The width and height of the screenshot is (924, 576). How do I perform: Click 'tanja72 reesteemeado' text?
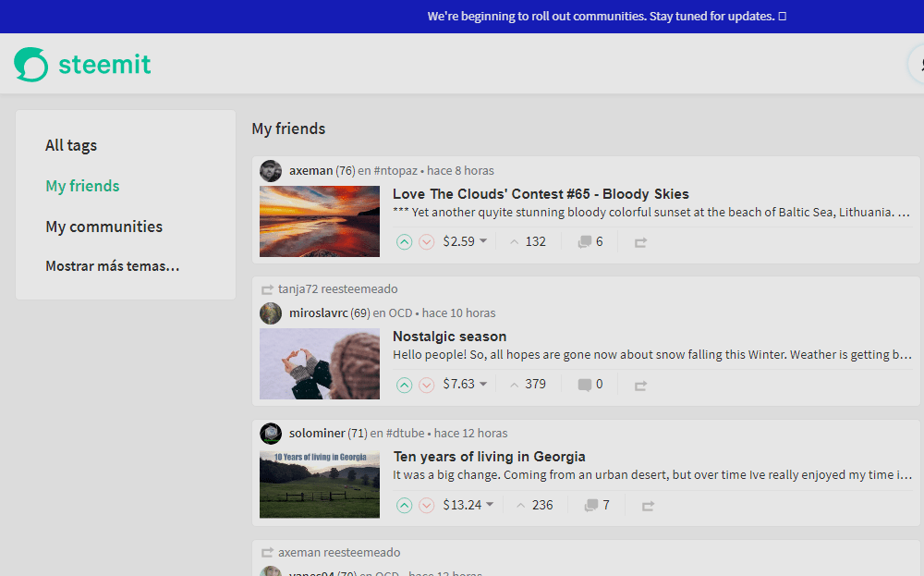point(337,289)
